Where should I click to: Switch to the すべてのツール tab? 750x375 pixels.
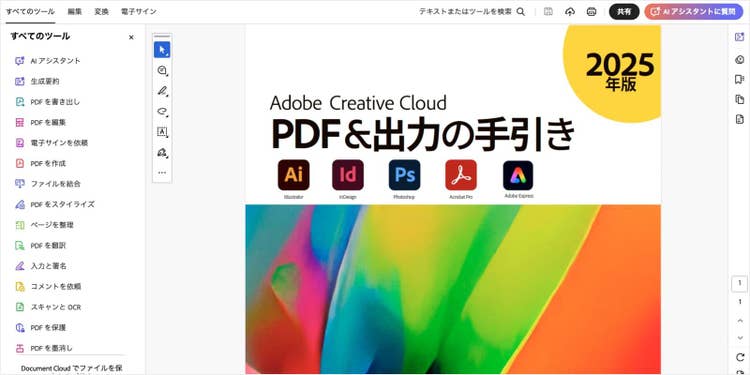pos(30,11)
